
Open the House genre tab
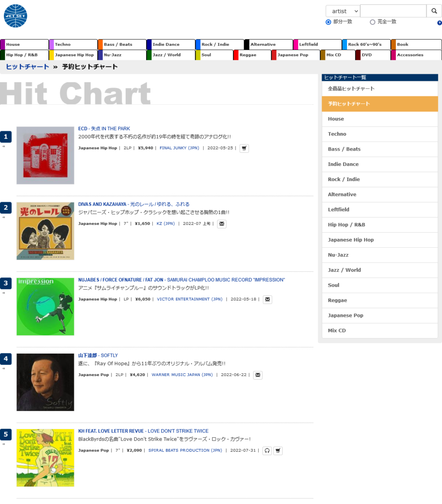(x=24, y=44)
